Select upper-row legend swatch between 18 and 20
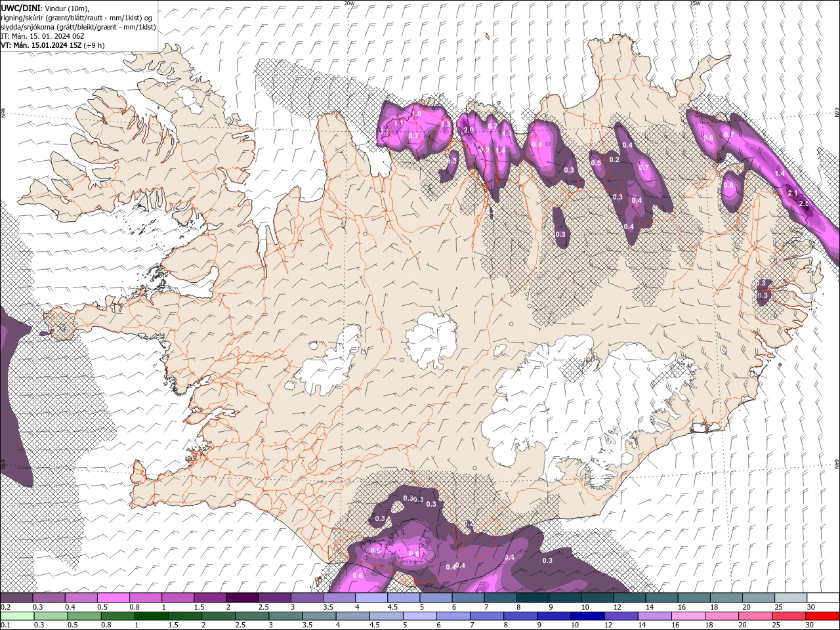The image size is (840, 630). click(x=725, y=598)
